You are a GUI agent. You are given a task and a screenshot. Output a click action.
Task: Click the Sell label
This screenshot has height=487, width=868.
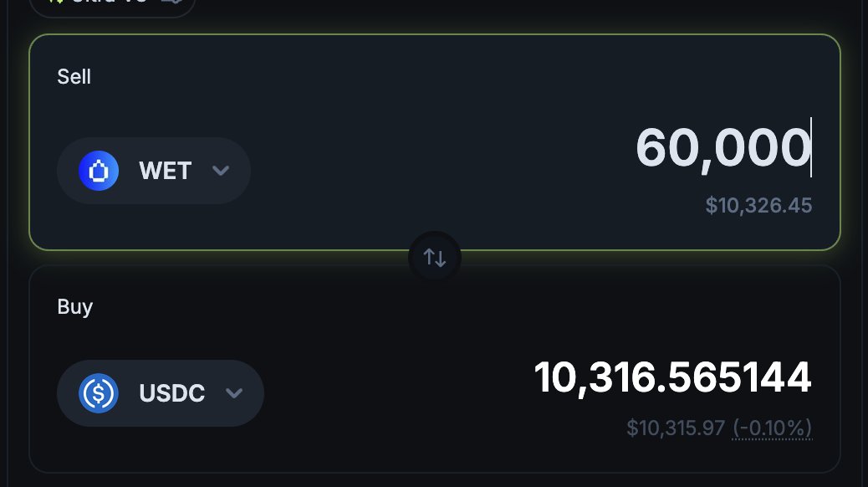click(74, 77)
